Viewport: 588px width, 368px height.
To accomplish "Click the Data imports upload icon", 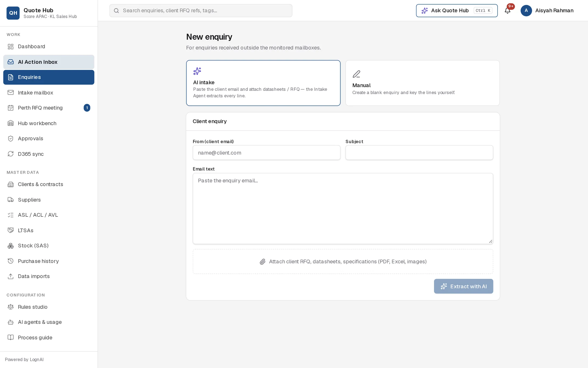I will [11, 276].
